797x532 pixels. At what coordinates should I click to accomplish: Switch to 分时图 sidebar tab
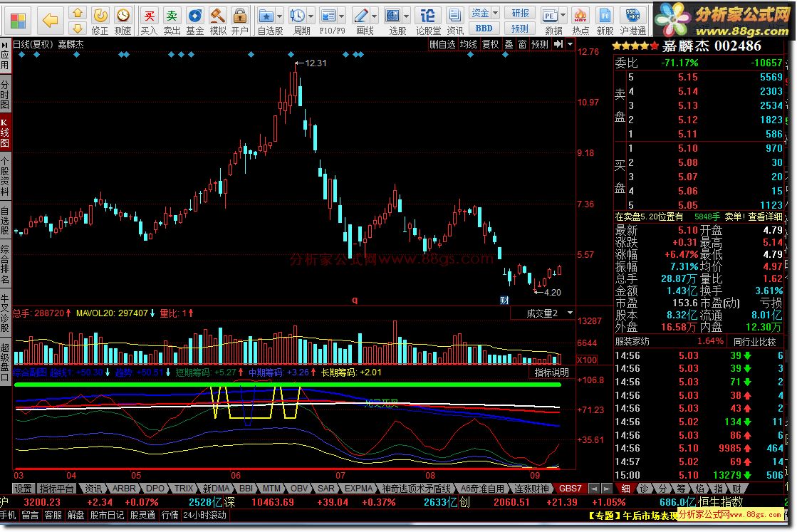(x=5, y=95)
